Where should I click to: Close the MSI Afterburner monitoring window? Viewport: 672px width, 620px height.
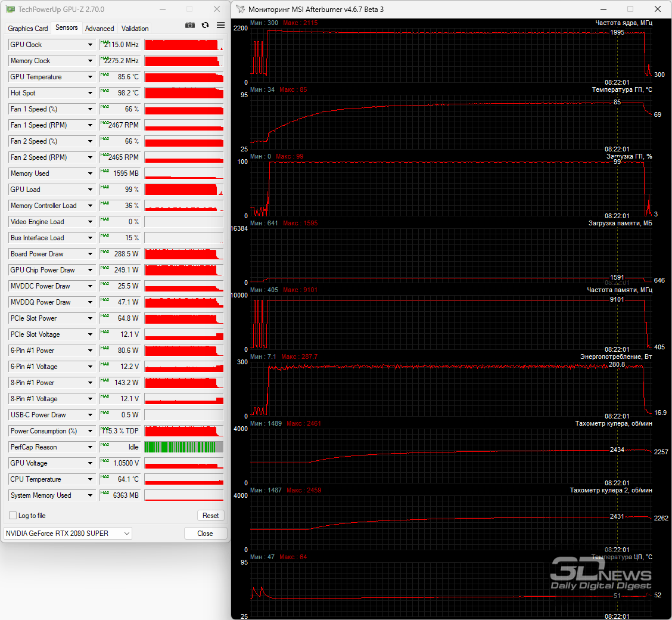658,9
